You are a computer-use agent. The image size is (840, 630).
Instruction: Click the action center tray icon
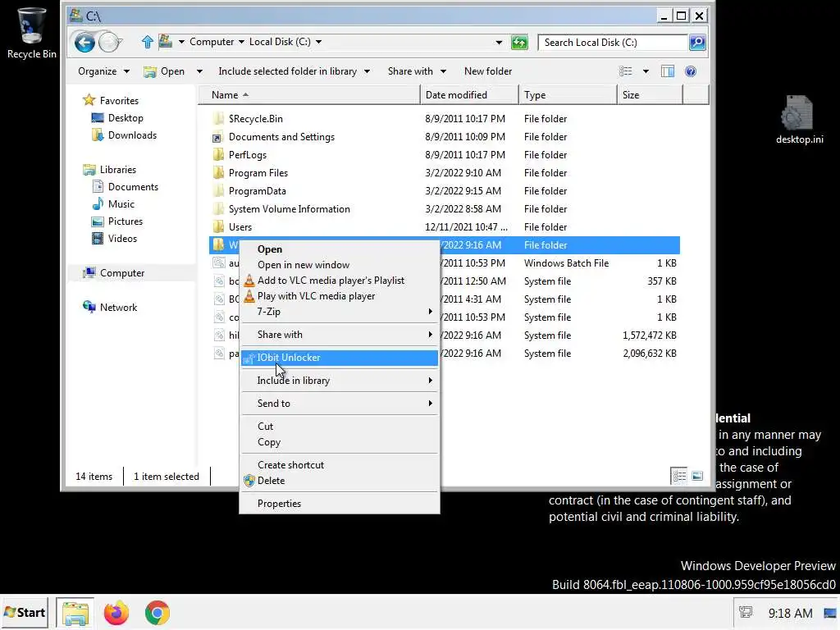pyautogui.click(x=746, y=612)
